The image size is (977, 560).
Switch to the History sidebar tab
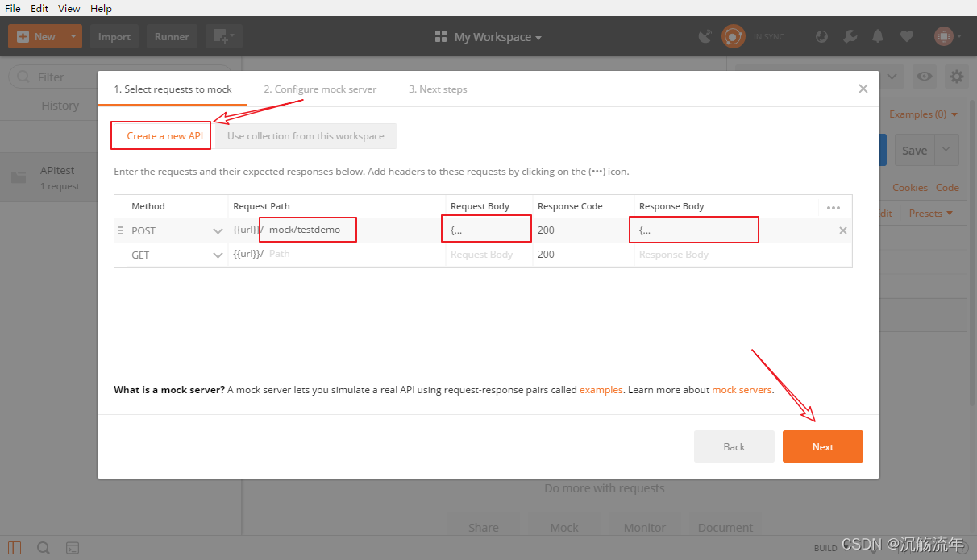(x=60, y=106)
